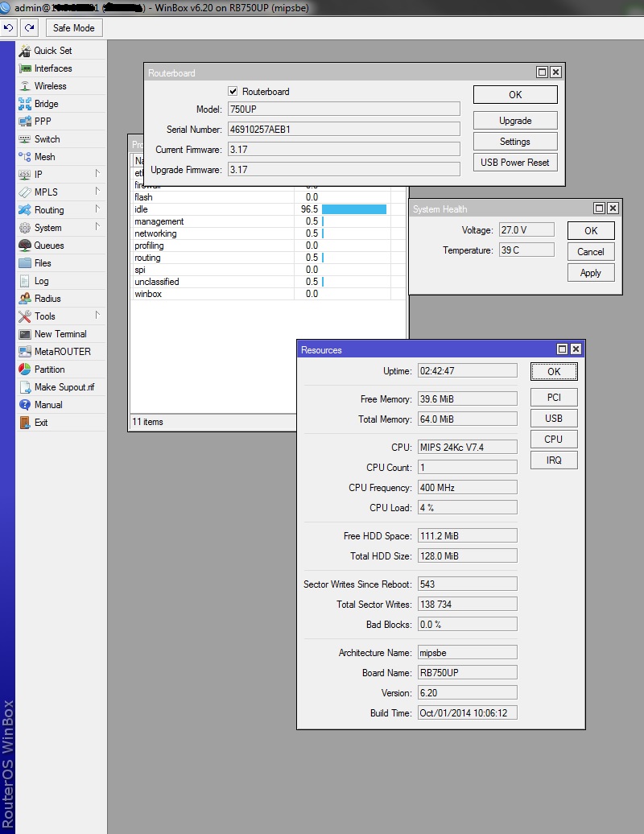
Task: Click the Tools wrench icon
Action: (25, 316)
